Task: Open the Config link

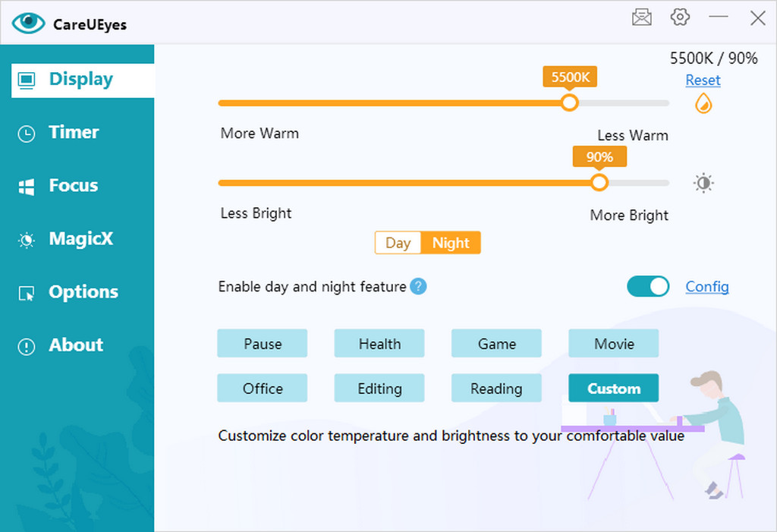Action: [707, 287]
